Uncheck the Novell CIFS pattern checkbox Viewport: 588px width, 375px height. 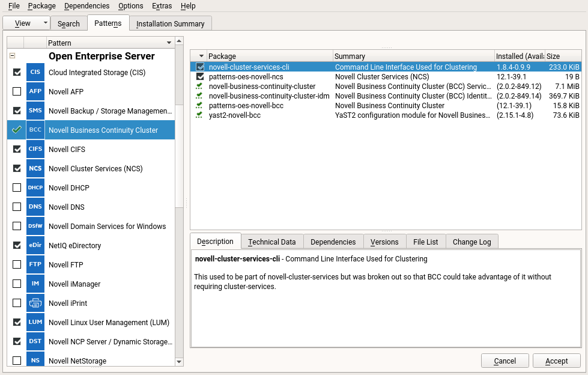coord(17,150)
